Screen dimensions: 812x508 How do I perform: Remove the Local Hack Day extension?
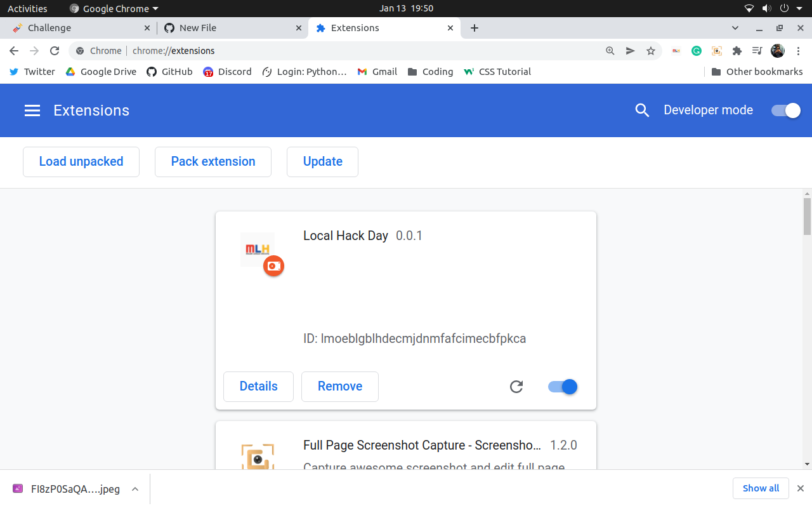(x=340, y=387)
